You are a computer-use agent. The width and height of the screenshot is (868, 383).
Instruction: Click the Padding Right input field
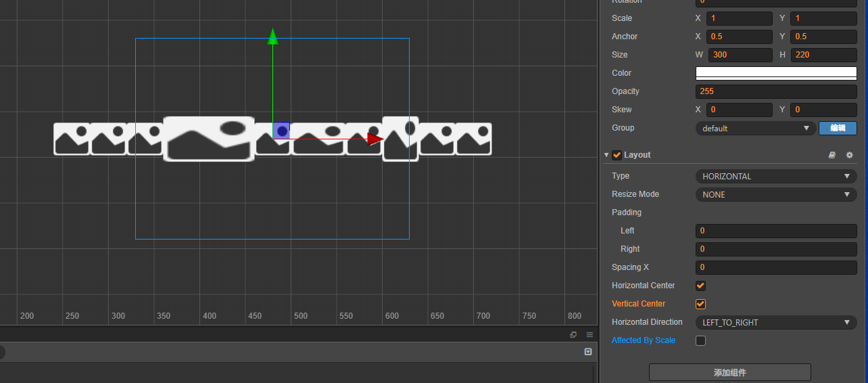click(x=776, y=249)
